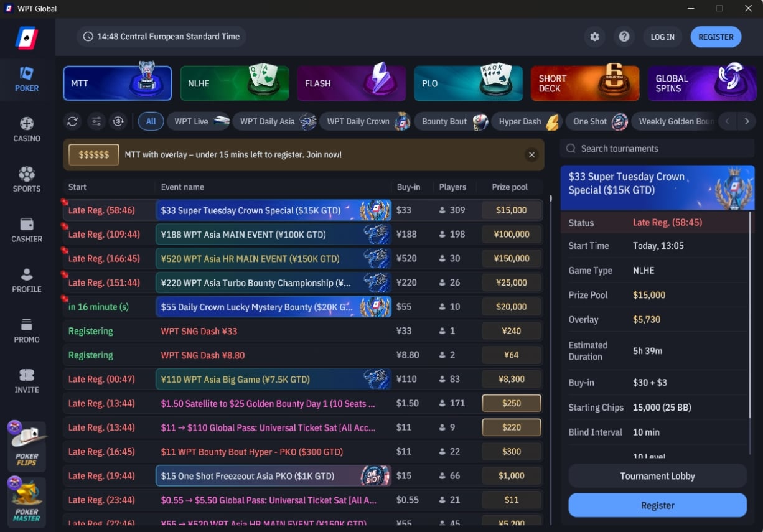Image resolution: width=763 pixels, height=532 pixels.
Task: Open the Casino section in sidebar
Action: [x=27, y=129]
